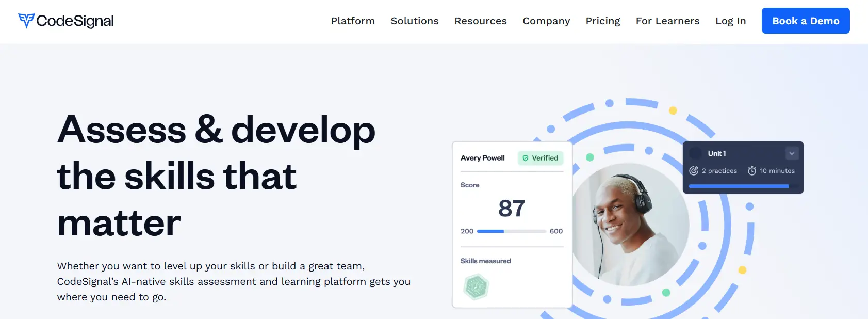Open the Company menu
The image size is (868, 319).
click(x=546, y=21)
